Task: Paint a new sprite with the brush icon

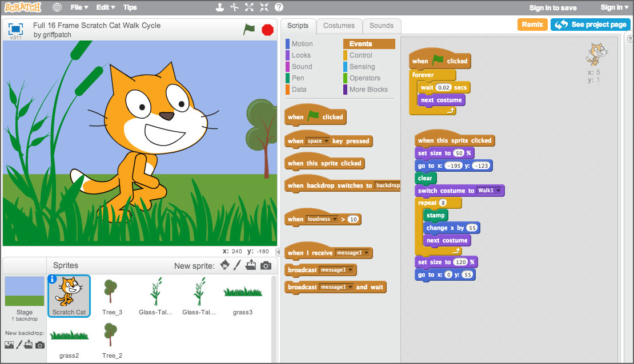Action: coord(238,265)
